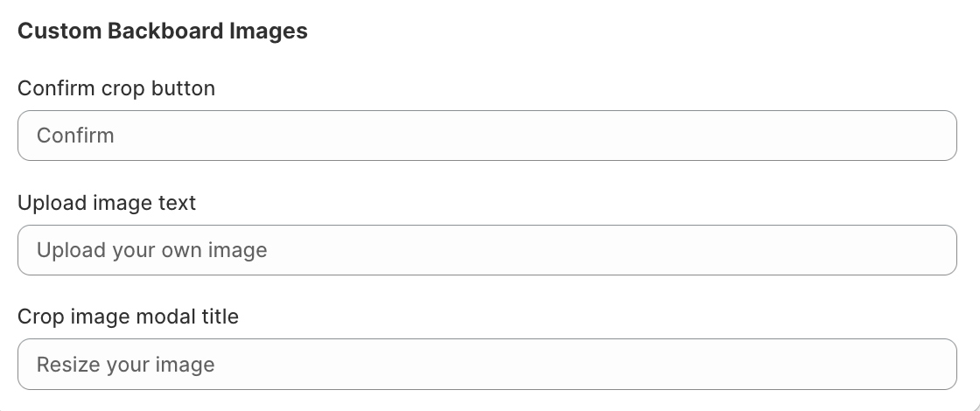
Task: Click the 'Crop image modal title' label
Action: point(128,317)
